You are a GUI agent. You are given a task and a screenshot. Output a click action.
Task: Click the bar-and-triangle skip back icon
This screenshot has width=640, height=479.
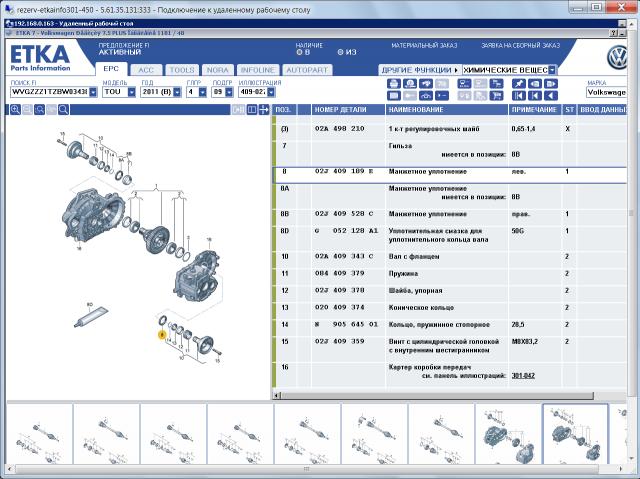535,96
